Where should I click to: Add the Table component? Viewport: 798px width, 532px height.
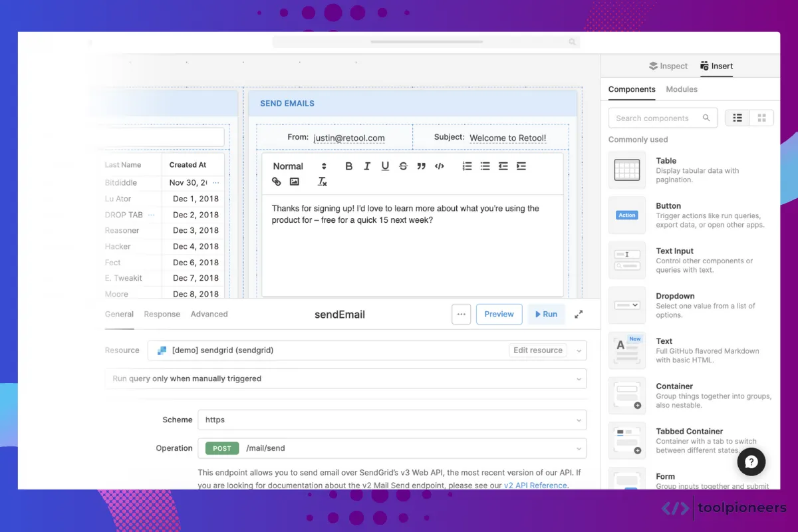(691, 170)
